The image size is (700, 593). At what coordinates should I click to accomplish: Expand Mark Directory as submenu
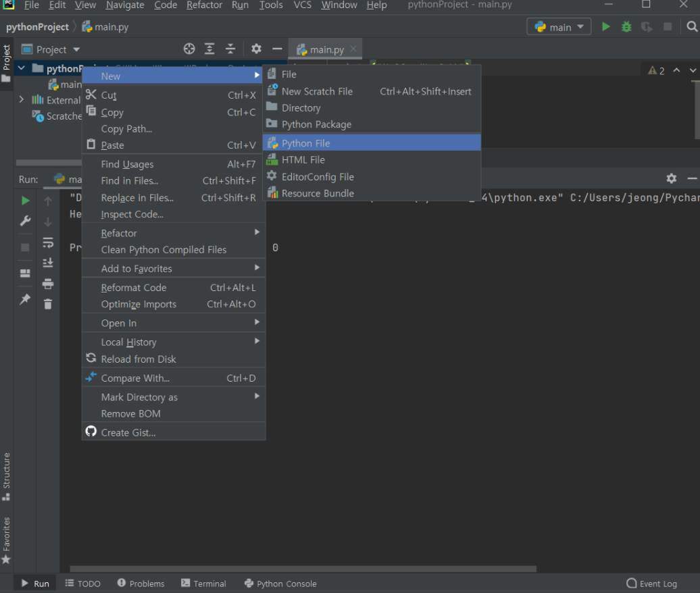(174, 397)
